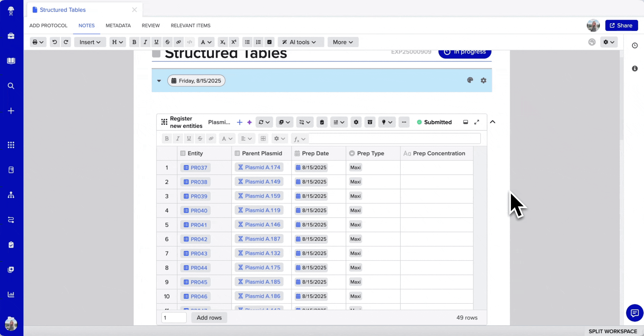Toggle underline formatting in the document toolbar

[x=156, y=42]
